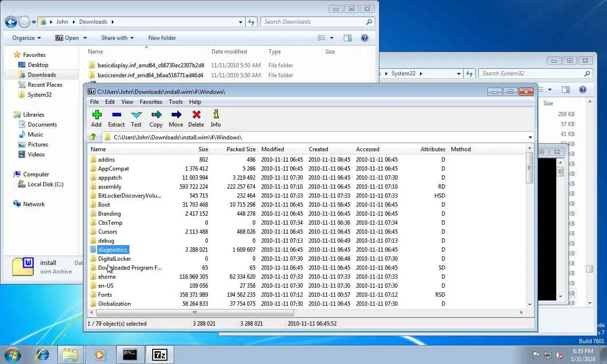The image size is (607, 364).
Task: Select Recent Places in navigation pane
Action: click(x=45, y=85)
